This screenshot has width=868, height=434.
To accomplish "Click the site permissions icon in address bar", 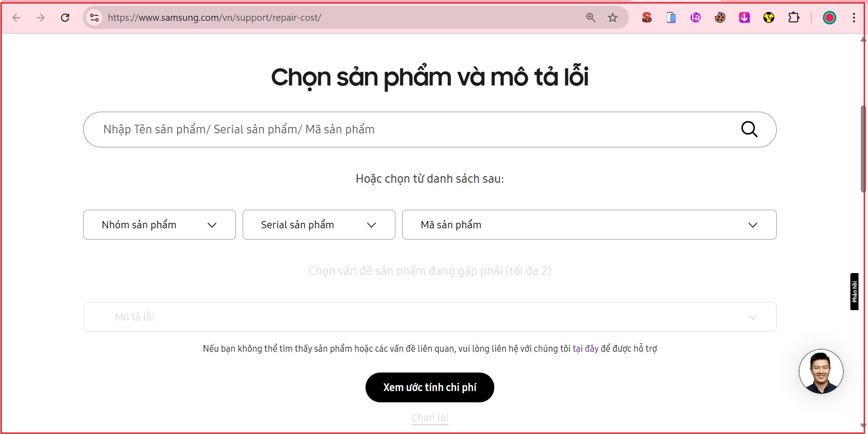I will coord(94,18).
